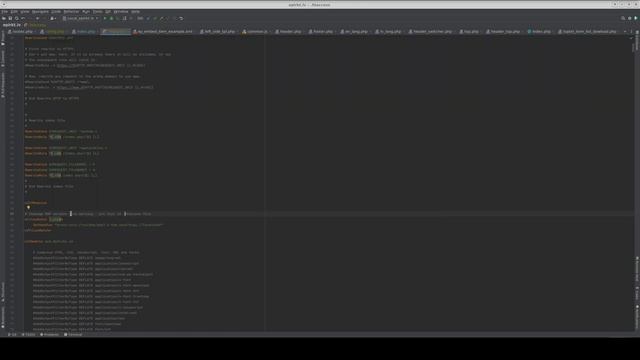This screenshot has width=640, height=360.
Task: Select the currently highlighted active editor tab
Action: [116, 31]
